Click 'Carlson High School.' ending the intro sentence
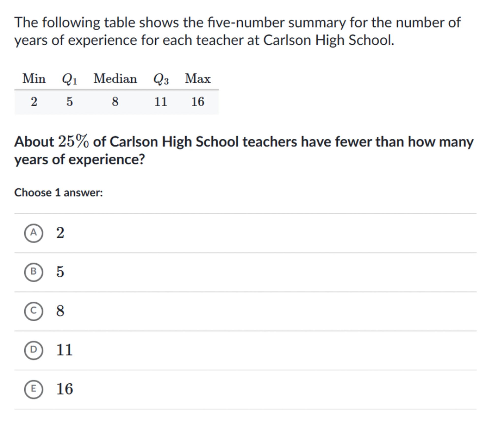 click(329, 40)
